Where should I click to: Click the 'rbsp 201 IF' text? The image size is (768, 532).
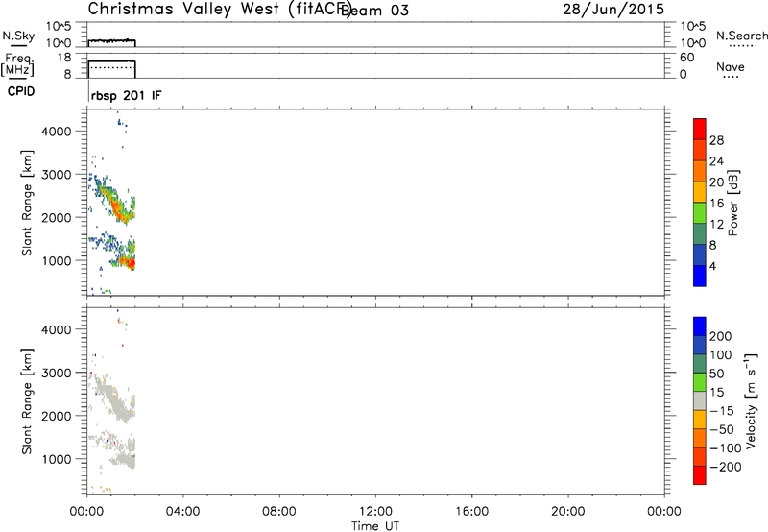tap(126, 95)
